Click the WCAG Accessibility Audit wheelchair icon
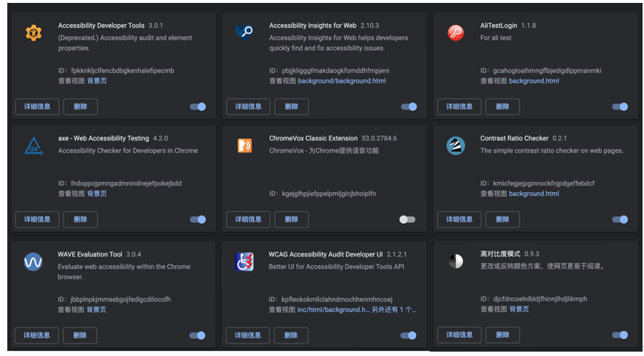This screenshot has height=356, width=644. [x=245, y=262]
